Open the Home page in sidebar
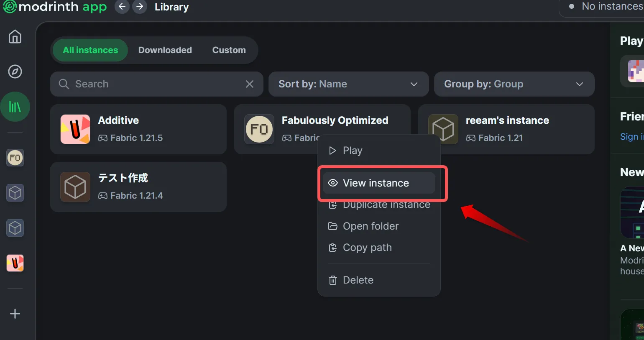Screen dimensions: 644x340 click(15, 37)
